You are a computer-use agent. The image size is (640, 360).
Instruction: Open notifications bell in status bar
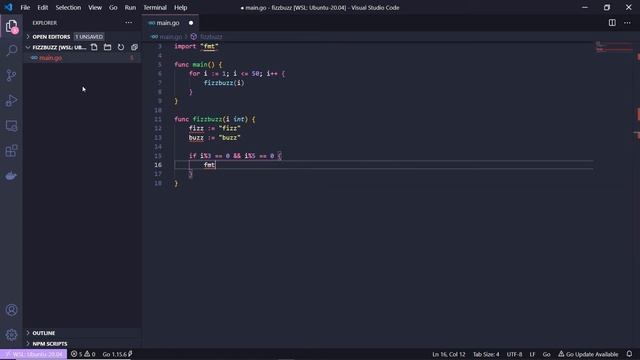pyautogui.click(x=629, y=354)
